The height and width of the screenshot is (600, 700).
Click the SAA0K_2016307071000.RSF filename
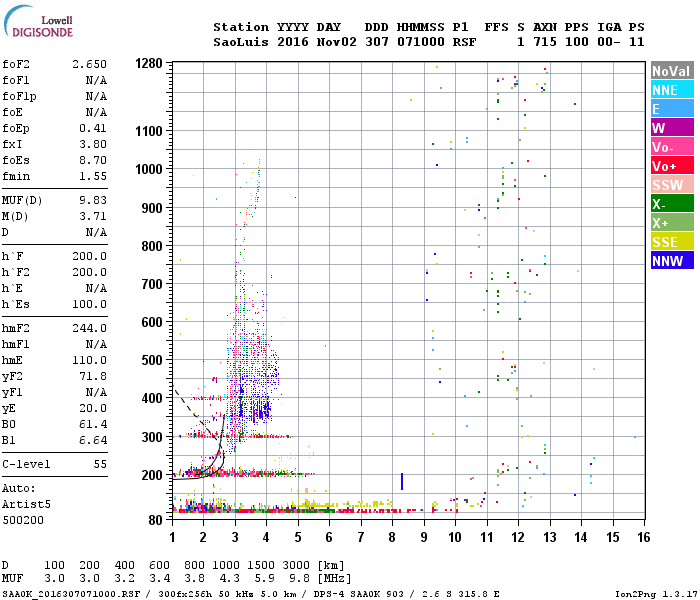[71, 594]
